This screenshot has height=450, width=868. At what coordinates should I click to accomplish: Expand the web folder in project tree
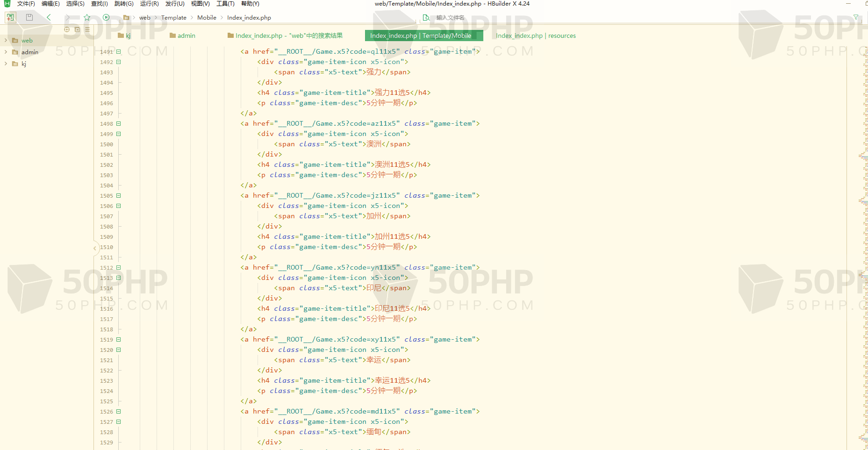point(6,41)
